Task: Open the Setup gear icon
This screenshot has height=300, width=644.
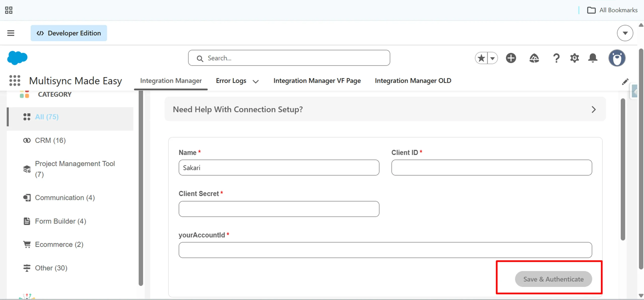Action: 575,58
